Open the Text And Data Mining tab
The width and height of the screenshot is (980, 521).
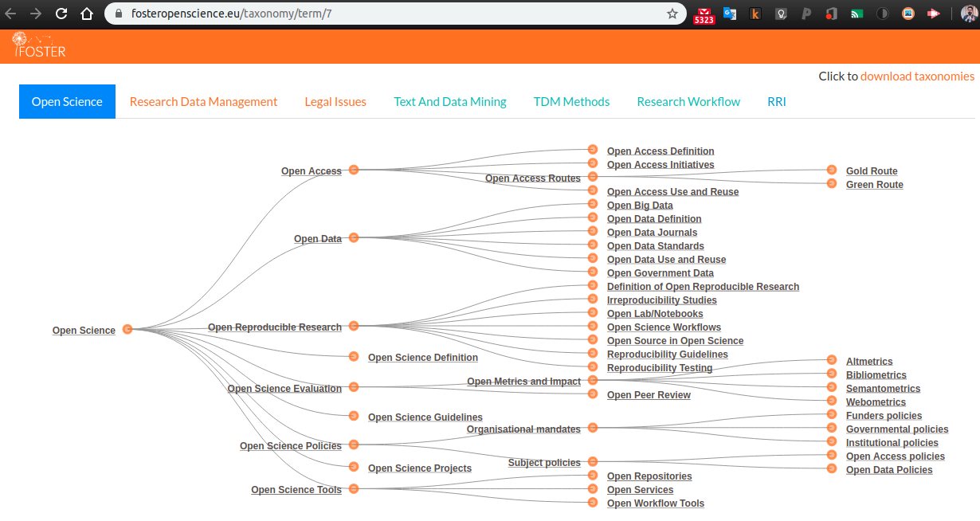450,102
